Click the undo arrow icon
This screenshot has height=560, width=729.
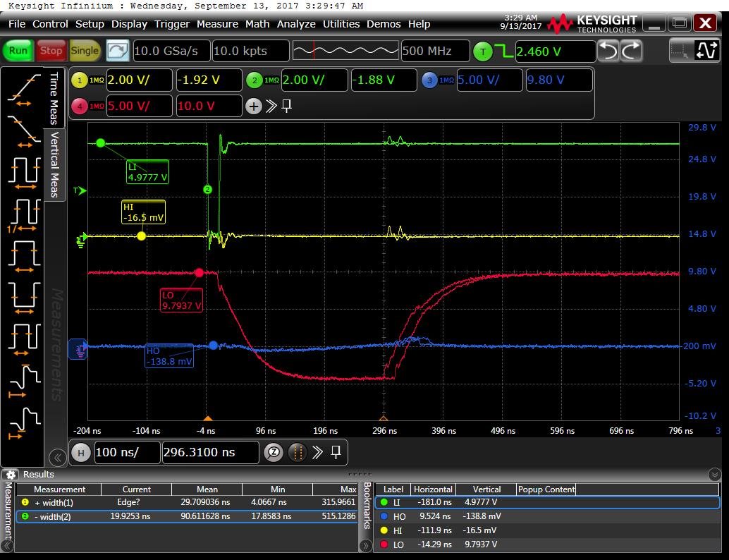coord(608,51)
